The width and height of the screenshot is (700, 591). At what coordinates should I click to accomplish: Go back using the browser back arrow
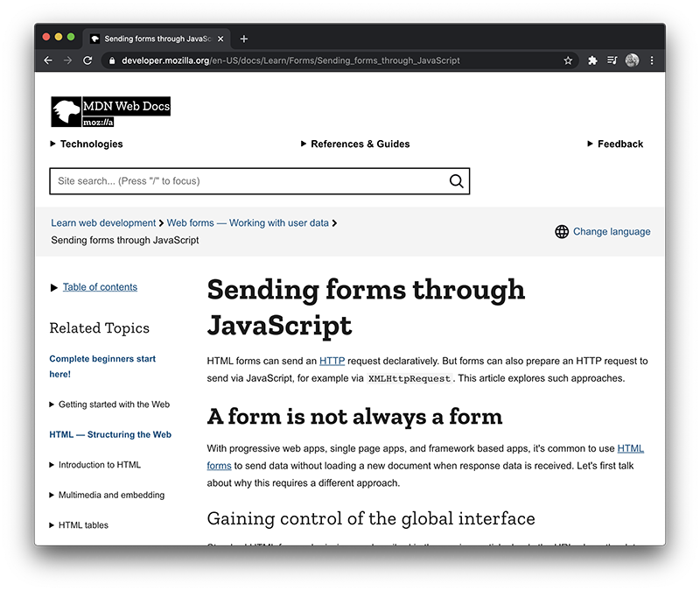point(48,60)
